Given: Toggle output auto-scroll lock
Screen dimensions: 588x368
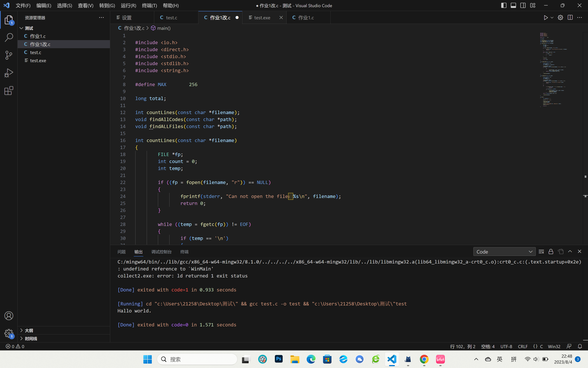Looking at the screenshot, I should click(551, 251).
